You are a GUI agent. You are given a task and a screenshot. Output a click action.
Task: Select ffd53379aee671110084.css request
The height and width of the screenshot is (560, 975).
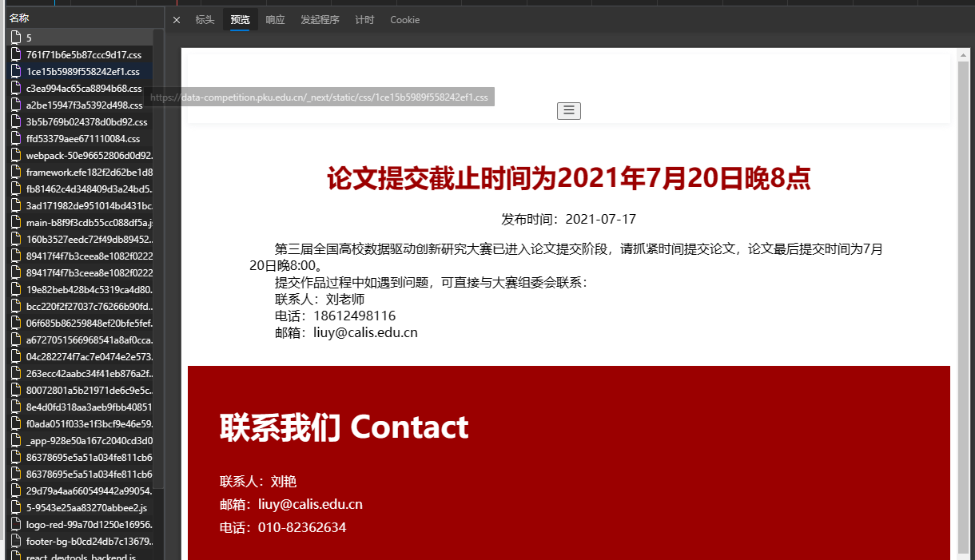[83, 139]
